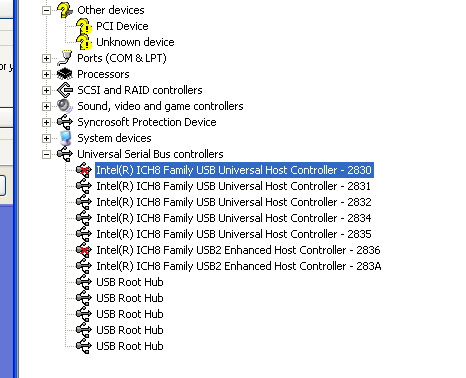Click the Processors chip icon

[x=65, y=74]
